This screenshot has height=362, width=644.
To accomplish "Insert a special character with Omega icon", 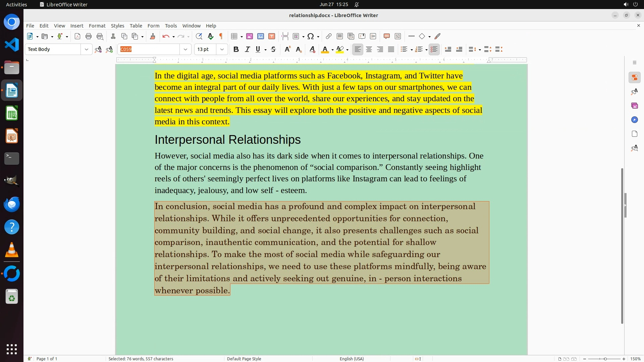I will coord(311,36).
